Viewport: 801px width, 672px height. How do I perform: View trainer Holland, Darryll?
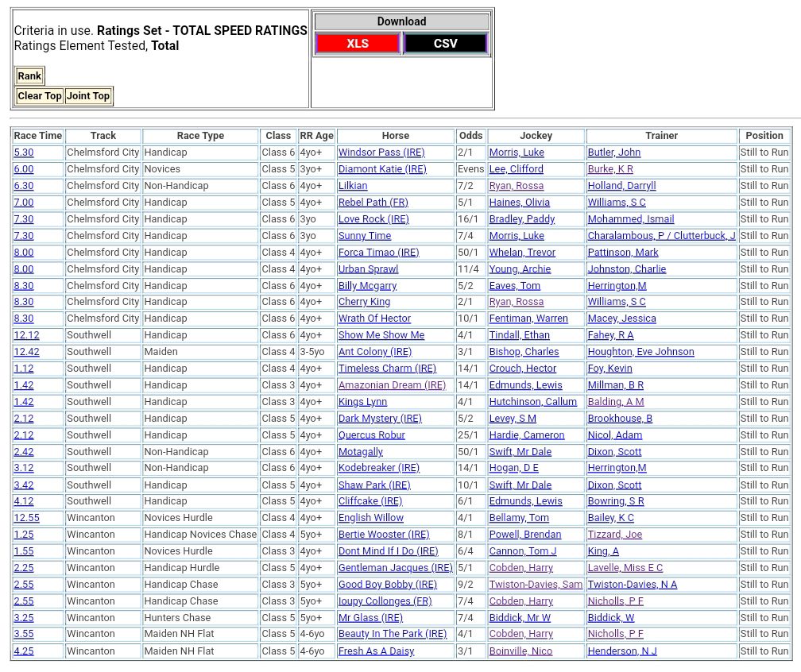[621, 186]
